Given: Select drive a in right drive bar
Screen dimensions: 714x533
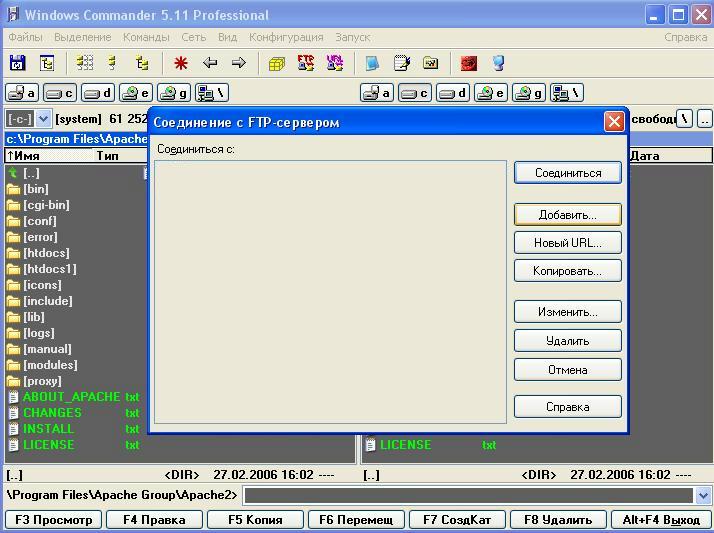Looking at the screenshot, I should click(x=377, y=93).
